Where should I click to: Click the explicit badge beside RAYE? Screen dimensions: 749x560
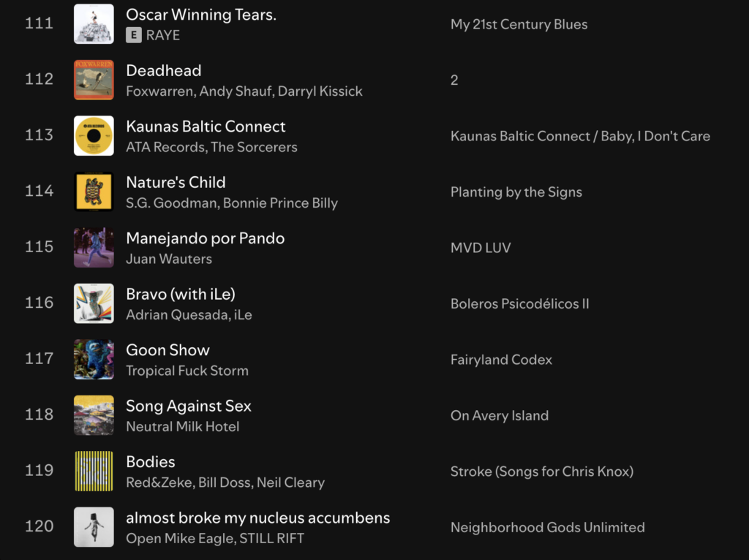pyautogui.click(x=133, y=35)
